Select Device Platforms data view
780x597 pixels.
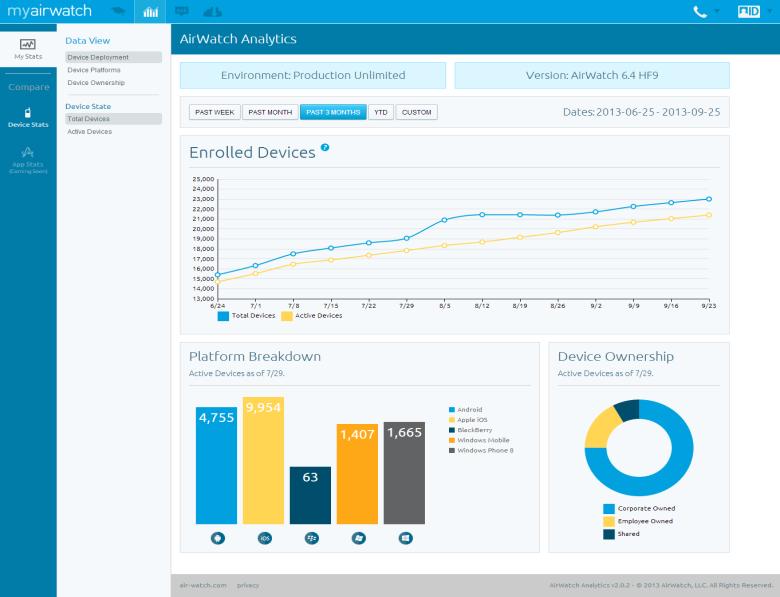[x=94, y=70]
